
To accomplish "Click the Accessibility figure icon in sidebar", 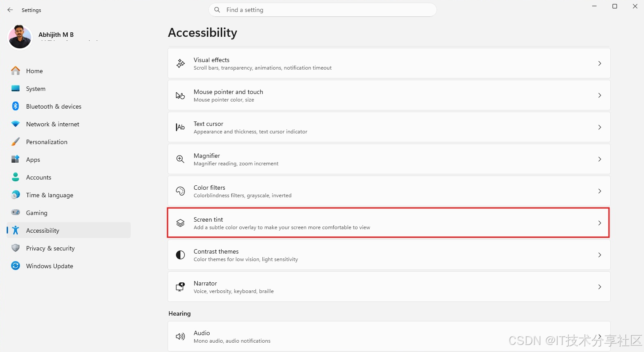I will point(16,230).
